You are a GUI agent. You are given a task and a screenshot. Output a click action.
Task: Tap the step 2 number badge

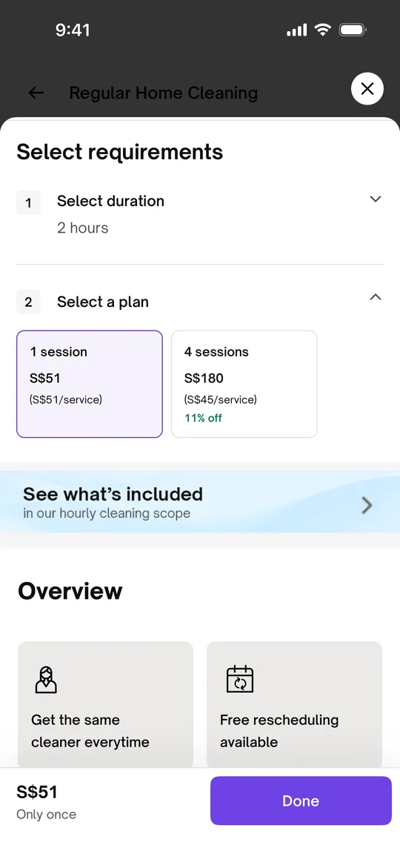click(28, 302)
